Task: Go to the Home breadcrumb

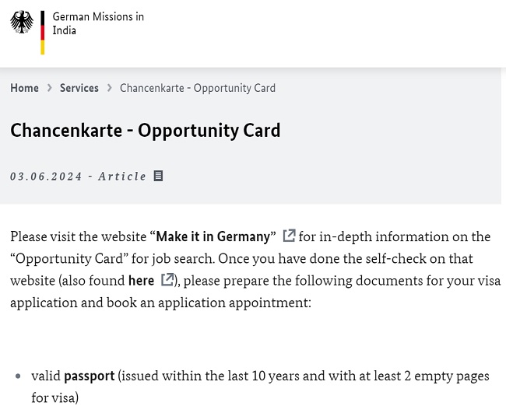Action: coord(24,88)
